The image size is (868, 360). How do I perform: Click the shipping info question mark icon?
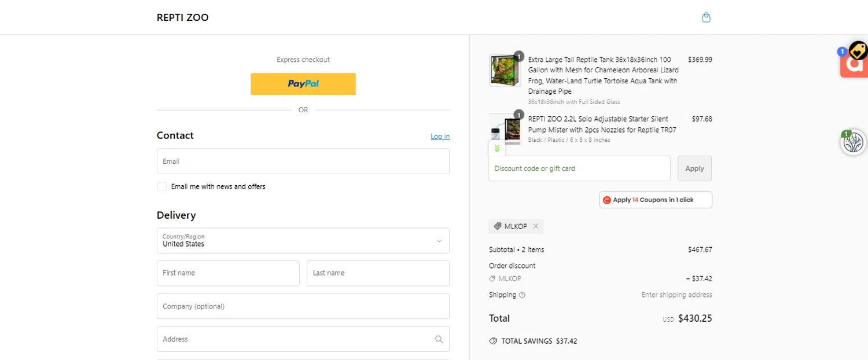coord(523,295)
